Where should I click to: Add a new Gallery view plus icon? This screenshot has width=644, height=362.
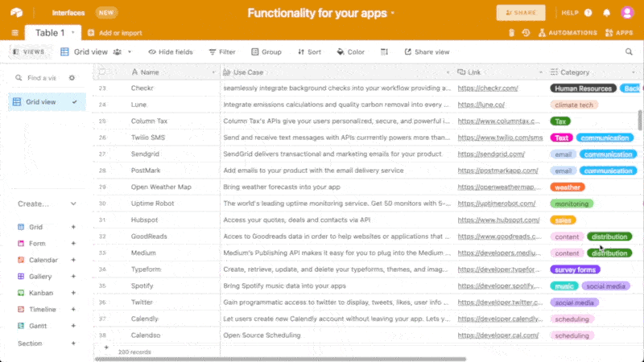coord(73,276)
